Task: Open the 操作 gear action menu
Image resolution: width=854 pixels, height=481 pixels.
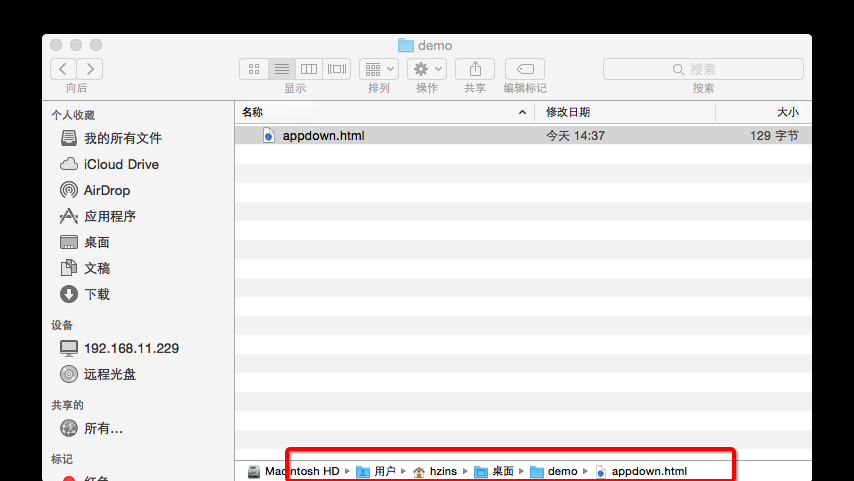Action: point(427,69)
